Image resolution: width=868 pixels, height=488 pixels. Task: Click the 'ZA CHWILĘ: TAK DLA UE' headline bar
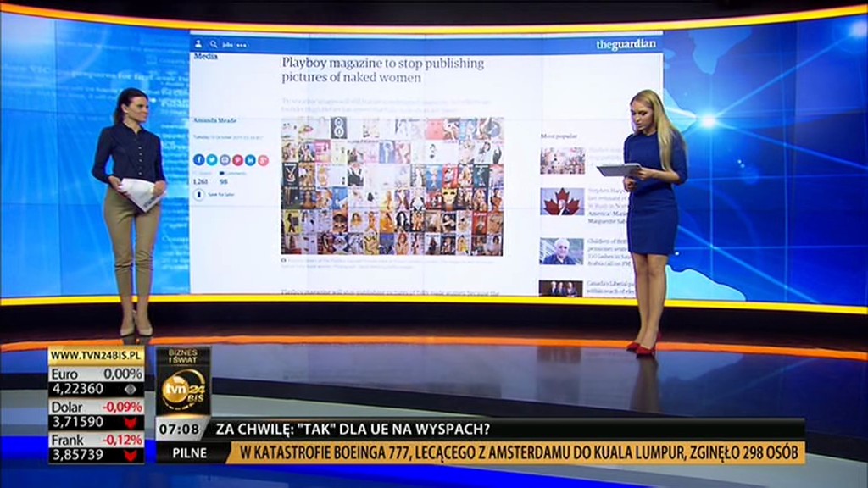[505, 430]
